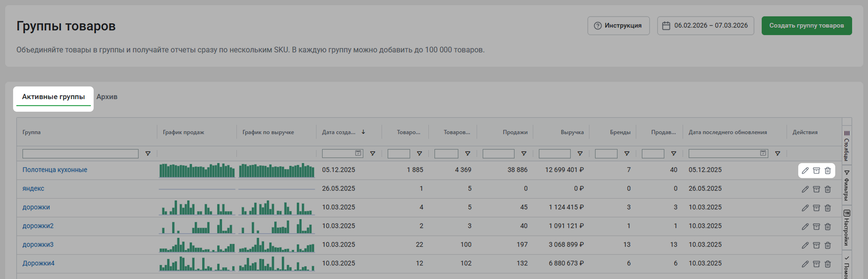The height and width of the screenshot is (279, 868).
Task: Delete the дорожки2 group
Action: point(828,226)
